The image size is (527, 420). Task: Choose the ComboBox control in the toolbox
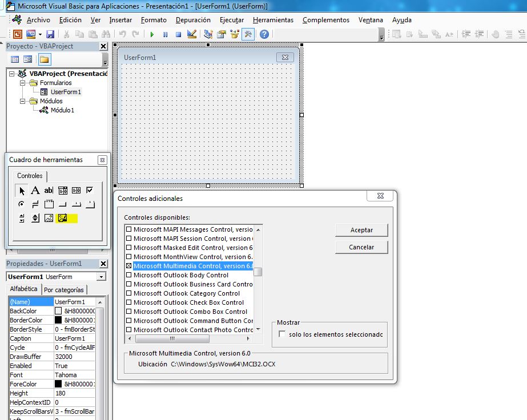click(x=62, y=191)
